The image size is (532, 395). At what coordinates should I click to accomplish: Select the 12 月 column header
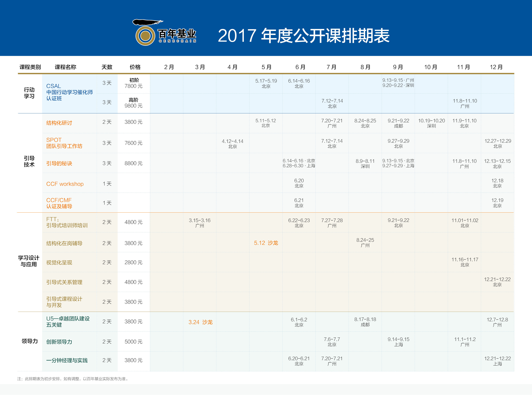tap(496, 67)
